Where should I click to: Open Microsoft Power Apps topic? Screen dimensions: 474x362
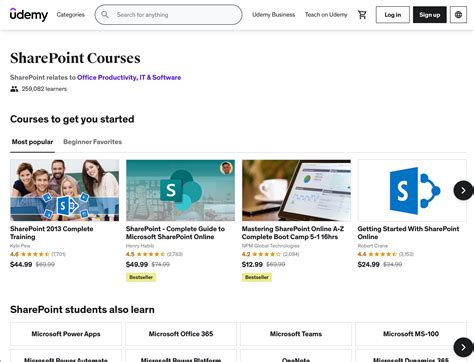pos(66,334)
